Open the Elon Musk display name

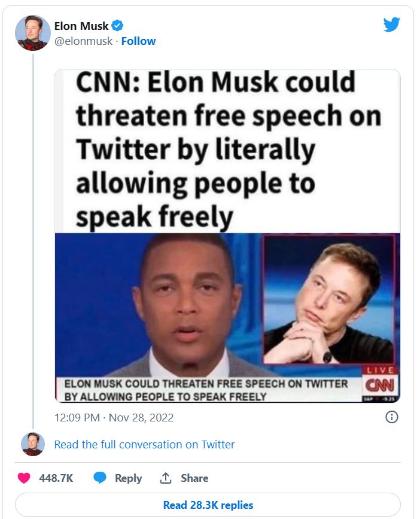[81, 26]
